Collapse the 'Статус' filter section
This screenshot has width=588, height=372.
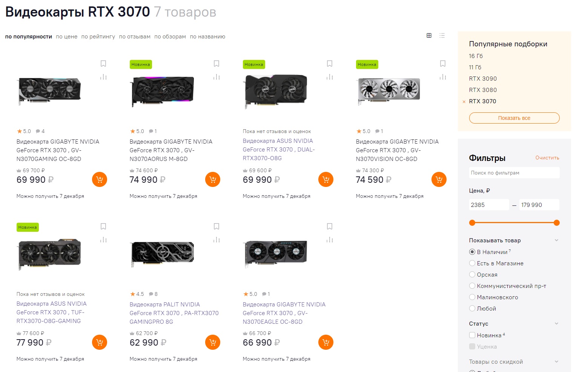(556, 324)
